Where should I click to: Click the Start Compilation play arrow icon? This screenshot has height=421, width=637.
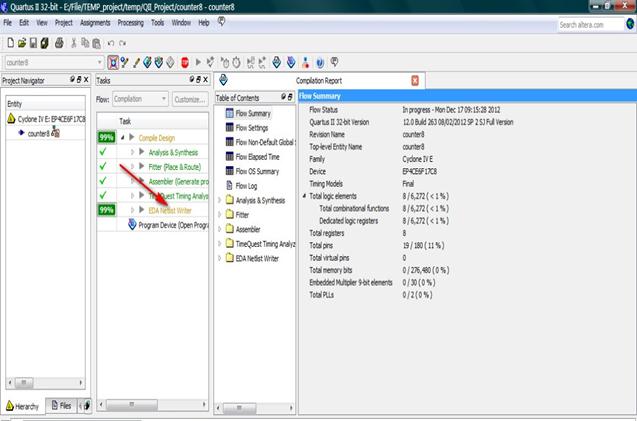[198, 62]
